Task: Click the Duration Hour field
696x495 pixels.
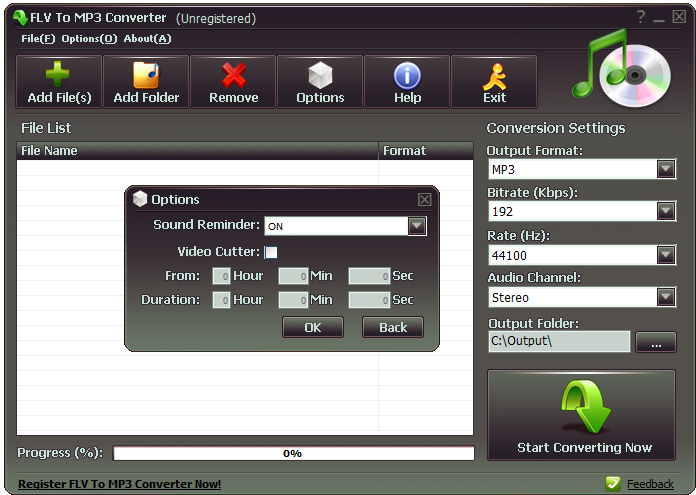Action: 221,300
